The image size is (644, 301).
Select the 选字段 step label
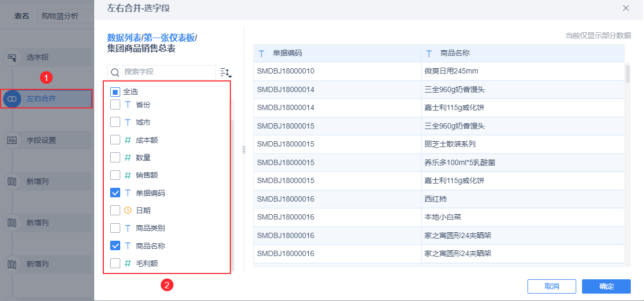click(38, 58)
